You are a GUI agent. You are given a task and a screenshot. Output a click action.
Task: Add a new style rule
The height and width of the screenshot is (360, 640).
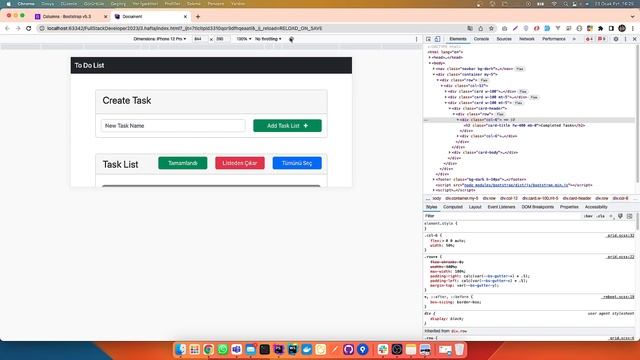tap(611, 216)
